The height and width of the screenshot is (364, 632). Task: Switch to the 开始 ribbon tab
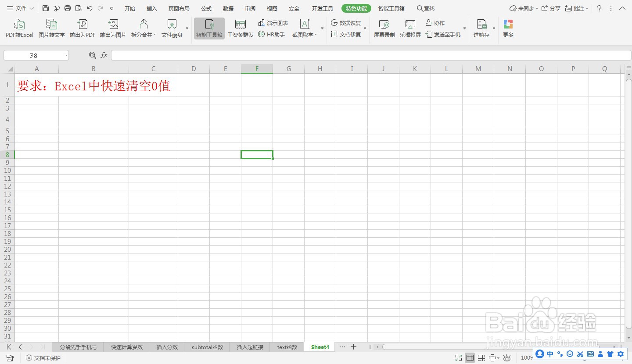click(x=130, y=8)
